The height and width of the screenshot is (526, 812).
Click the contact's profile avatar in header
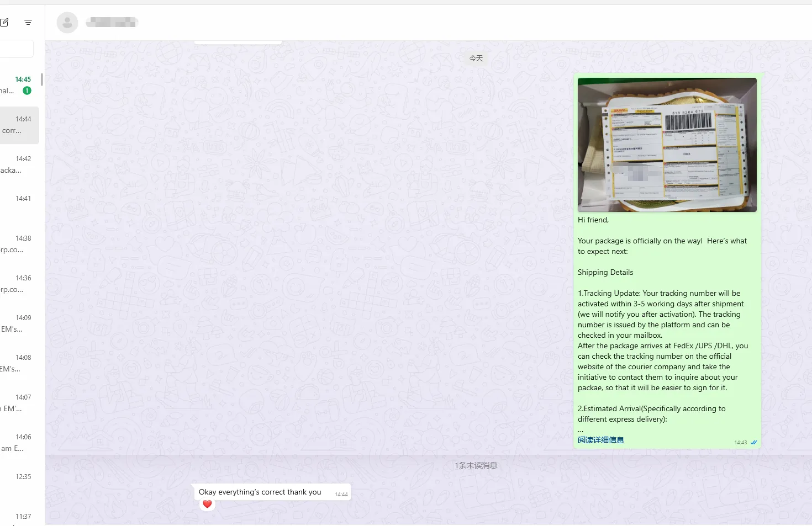tap(67, 23)
